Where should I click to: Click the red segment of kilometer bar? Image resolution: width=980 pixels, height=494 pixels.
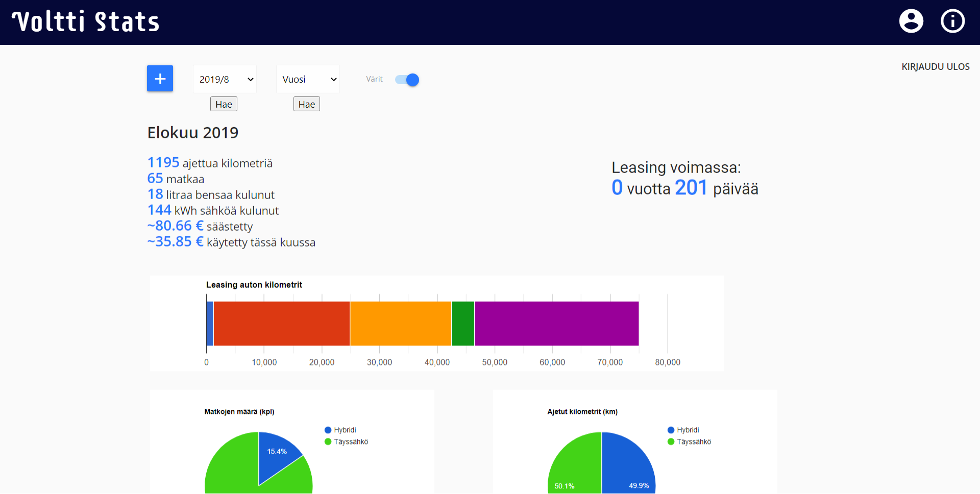(x=282, y=324)
